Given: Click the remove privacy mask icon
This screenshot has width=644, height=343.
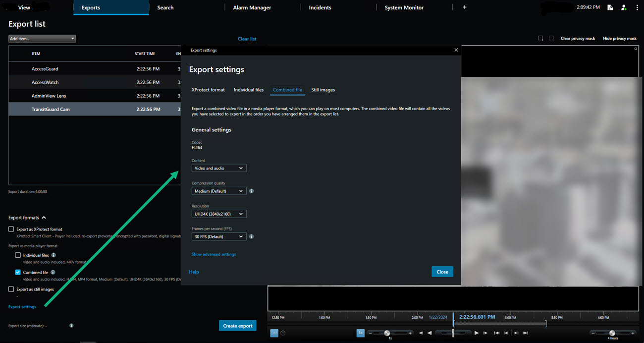Looking at the screenshot, I should coord(551,38).
